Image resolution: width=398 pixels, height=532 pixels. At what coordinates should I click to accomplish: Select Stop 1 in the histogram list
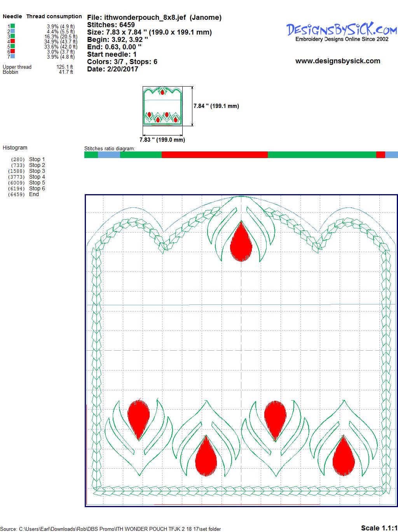click(37, 159)
